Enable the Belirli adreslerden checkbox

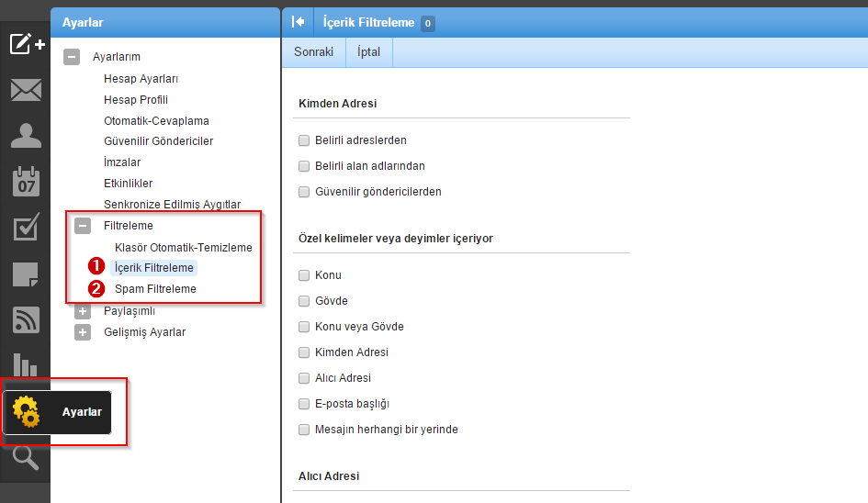click(x=304, y=140)
